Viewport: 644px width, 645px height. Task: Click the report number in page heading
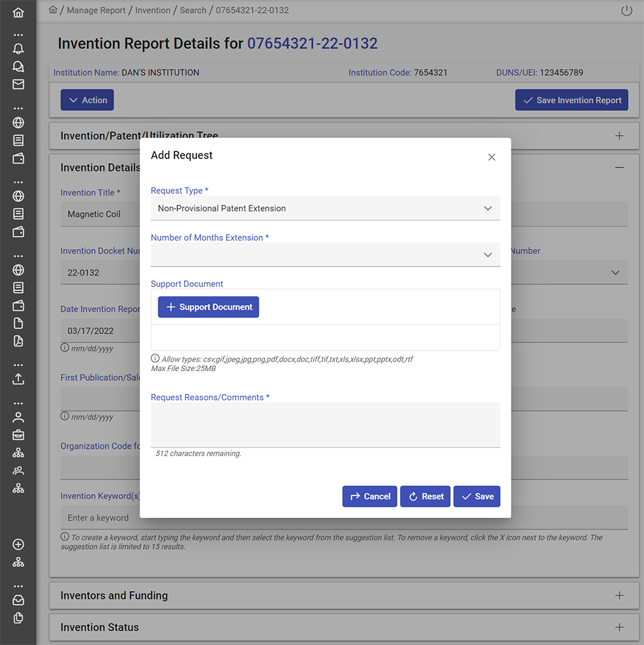312,43
